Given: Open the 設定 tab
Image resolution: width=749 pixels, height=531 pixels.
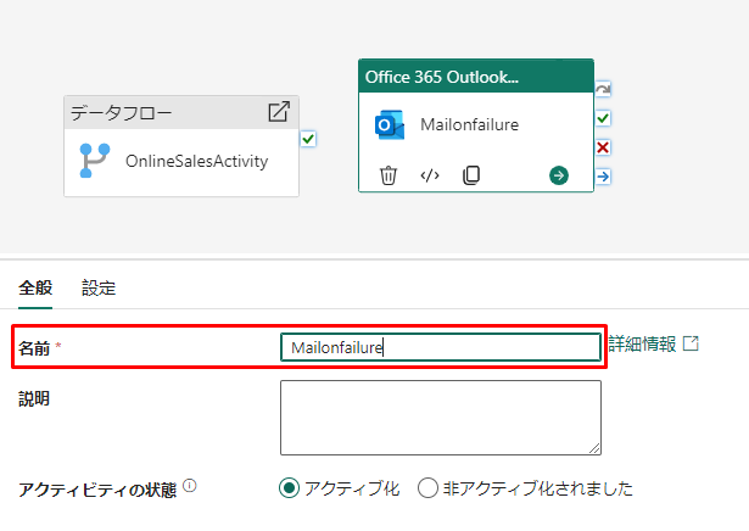Looking at the screenshot, I should tap(99, 289).
